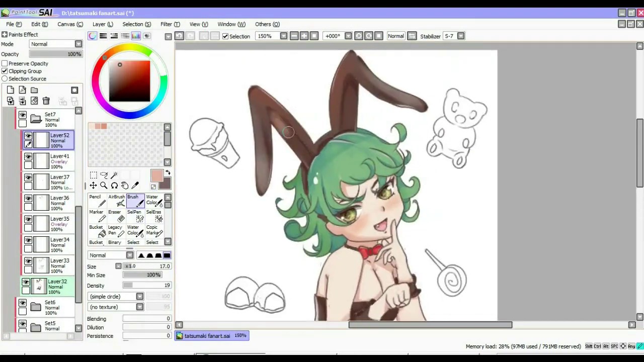Image resolution: width=644 pixels, height=362 pixels.
Task: Hide Layer32 using its eye icon
Action: [26, 283]
